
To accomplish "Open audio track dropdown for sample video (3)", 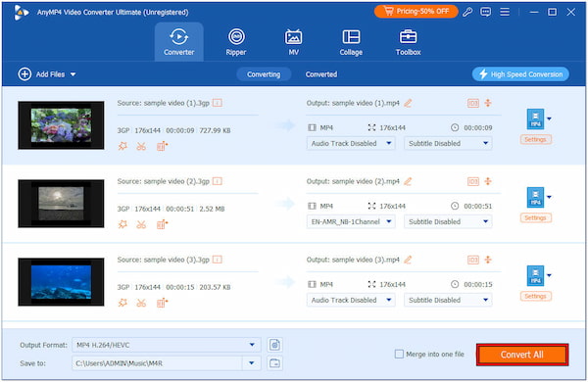I will pos(351,300).
